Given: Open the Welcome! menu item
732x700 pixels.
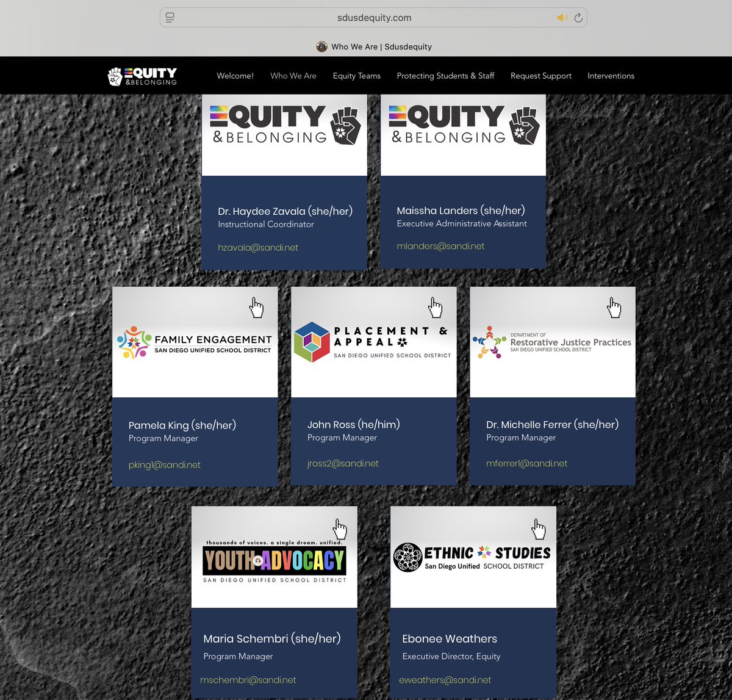Looking at the screenshot, I should click(x=235, y=76).
